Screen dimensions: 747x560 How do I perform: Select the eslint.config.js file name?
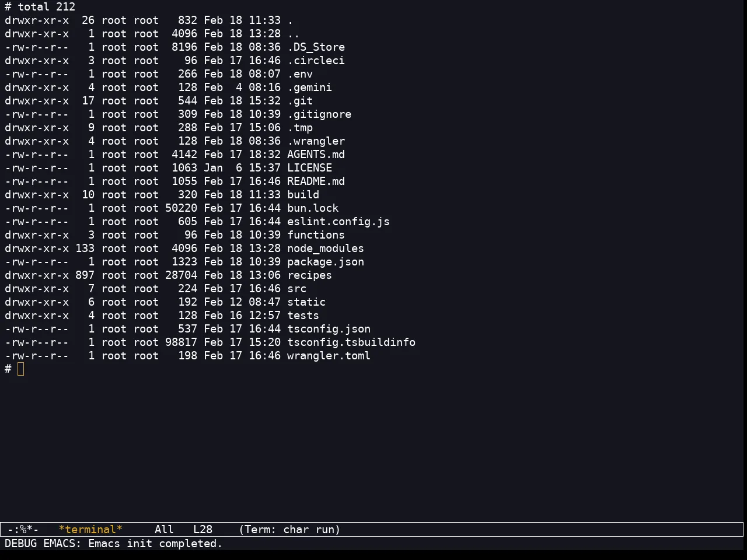point(338,222)
